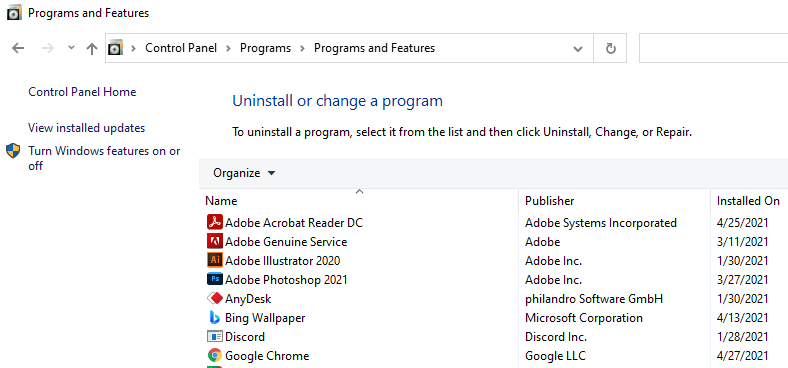Select Programs and Features breadcrumb
Viewport: 788px width, 368px height.
coord(374,48)
